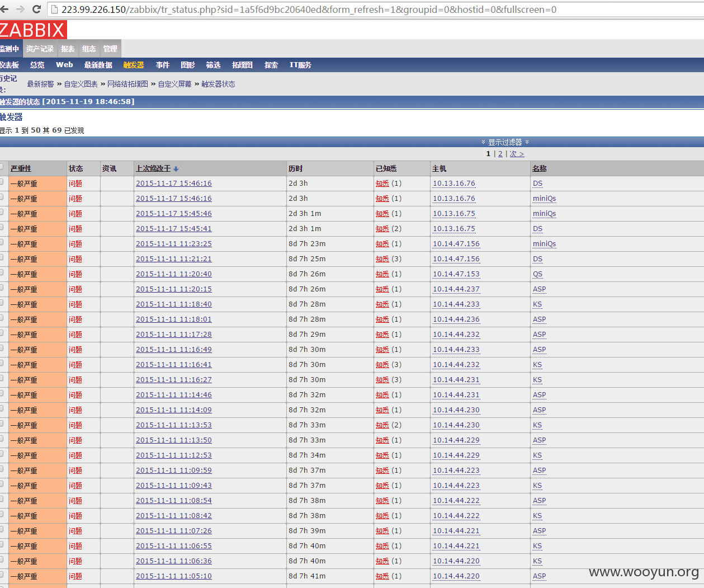Expand the 显示过滤器 filter bar
Image resolution: width=704 pixels, height=588 pixels.
coord(505,142)
